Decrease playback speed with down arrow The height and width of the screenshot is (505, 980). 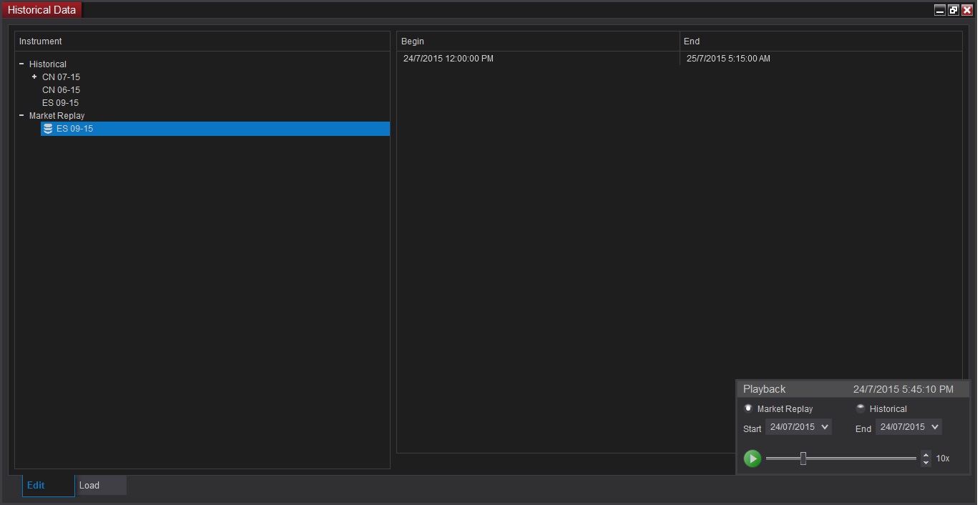(926, 463)
